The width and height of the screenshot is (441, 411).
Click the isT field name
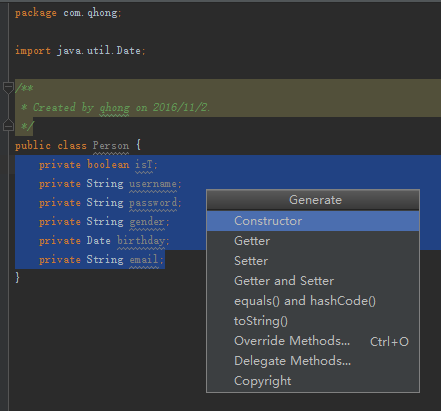(x=144, y=164)
